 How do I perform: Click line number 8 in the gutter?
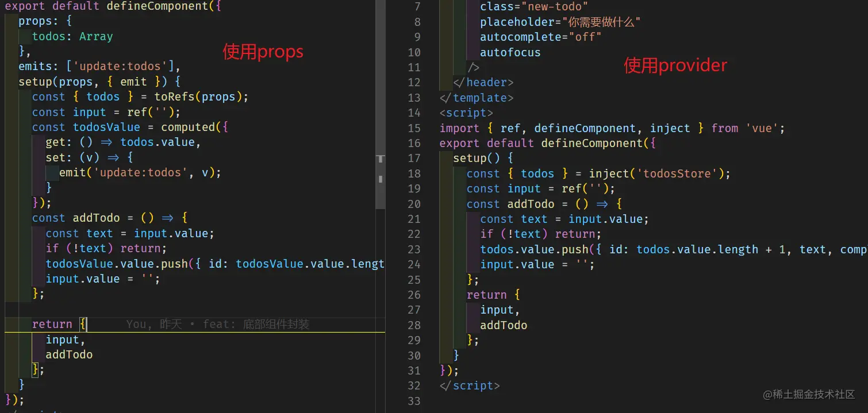point(417,22)
